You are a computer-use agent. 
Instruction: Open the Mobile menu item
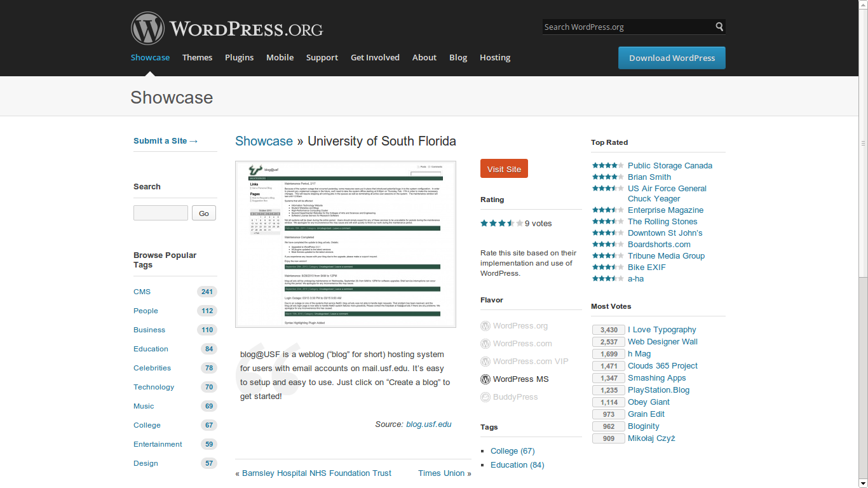pyautogui.click(x=280, y=57)
